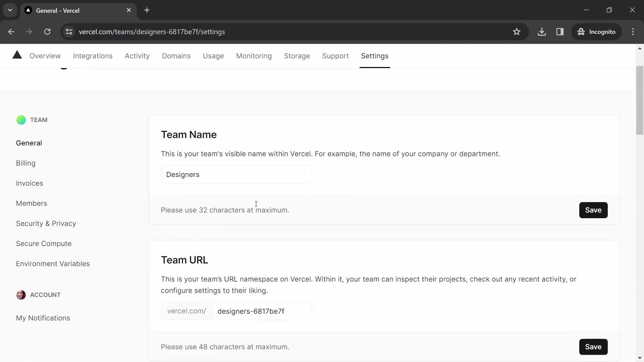This screenshot has height=362, width=644.
Task: Select the General settings menu item
Action: [29, 142]
